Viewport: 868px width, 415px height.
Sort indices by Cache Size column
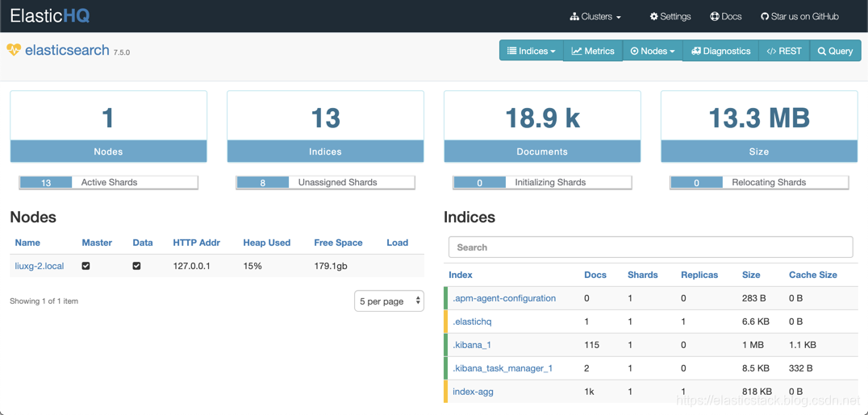(813, 275)
